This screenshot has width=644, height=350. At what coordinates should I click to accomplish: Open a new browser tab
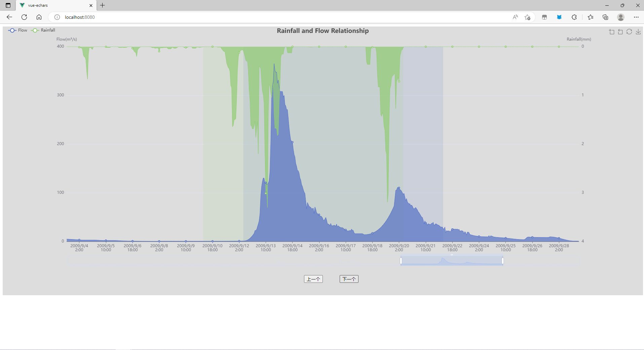[x=103, y=5]
